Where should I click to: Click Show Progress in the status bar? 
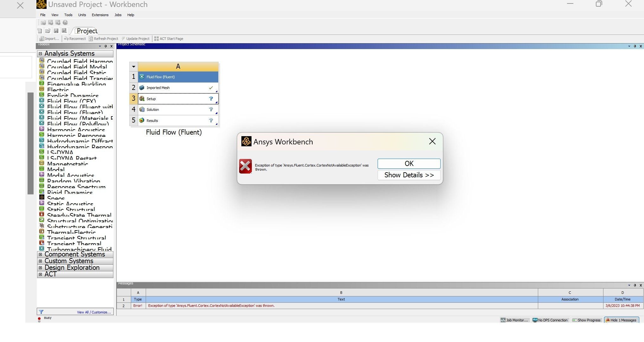coord(586,320)
